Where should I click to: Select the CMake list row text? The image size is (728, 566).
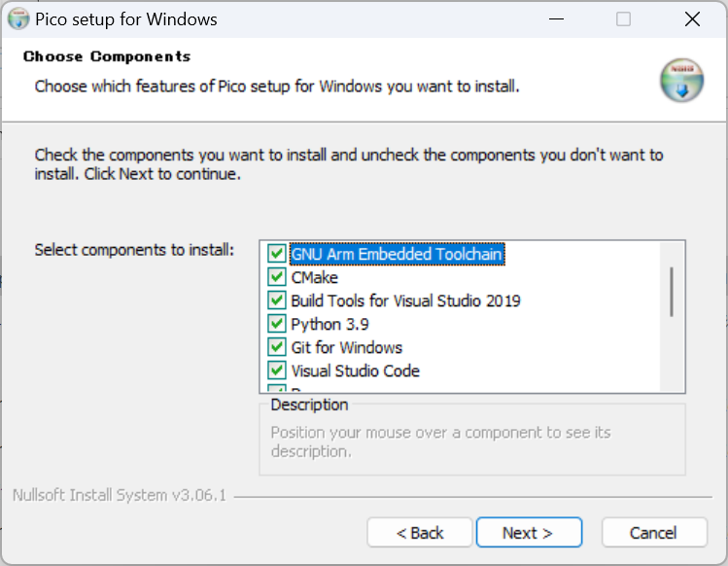(314, 277)
